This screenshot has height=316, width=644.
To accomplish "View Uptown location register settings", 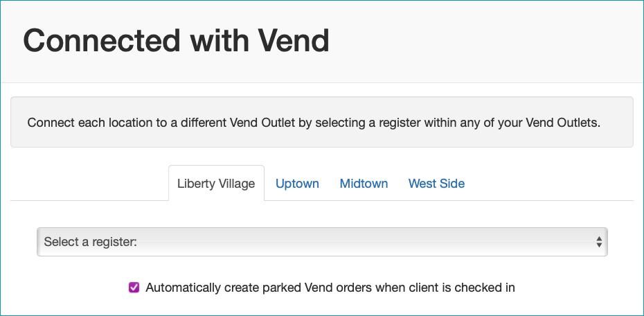I will point(297,184).
